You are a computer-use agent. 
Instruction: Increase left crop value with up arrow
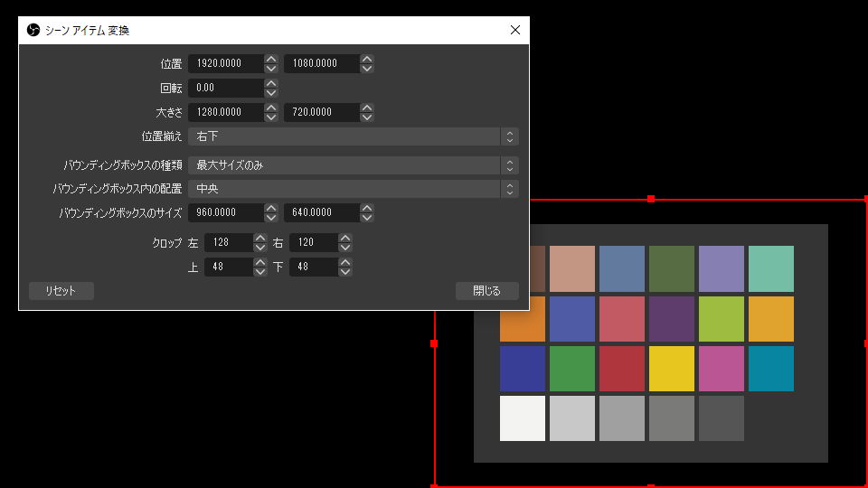coord(260,238)
